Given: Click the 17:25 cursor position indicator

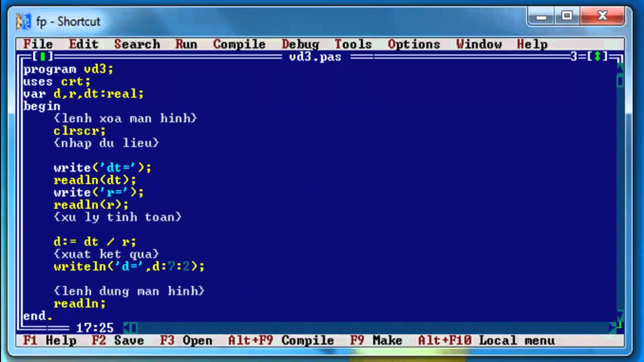Looking at the screenshot, I should point(95,328).
